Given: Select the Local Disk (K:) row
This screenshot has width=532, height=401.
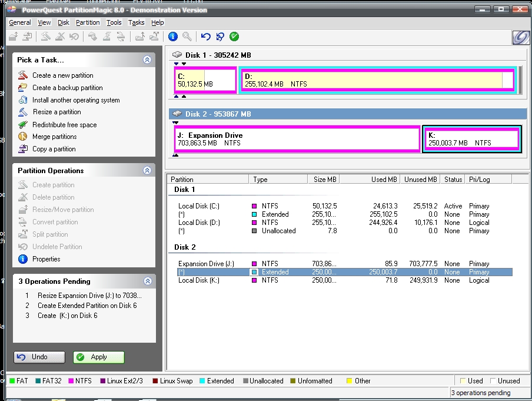Looking at the screenshot, I should pyautogui.click(x=344, y=280).
